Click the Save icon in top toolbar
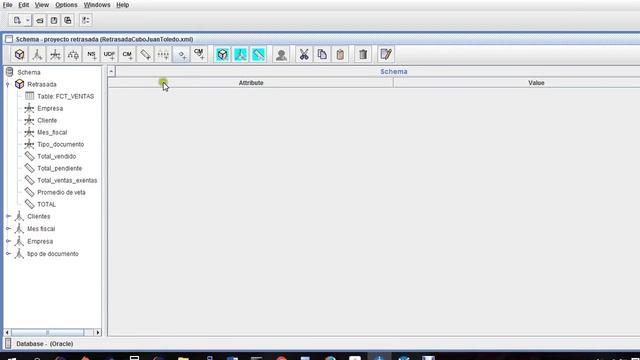 coord(53,20)
